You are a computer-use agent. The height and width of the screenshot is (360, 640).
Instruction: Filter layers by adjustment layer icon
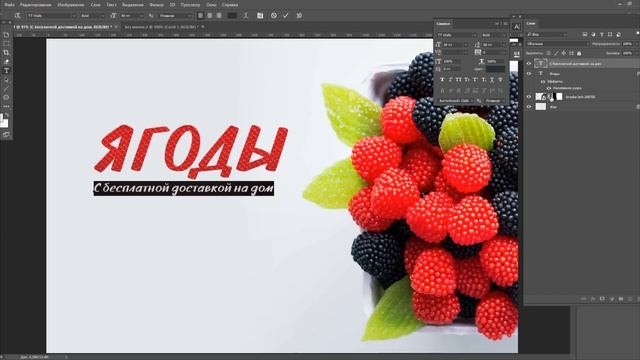(x=593, y=34)
